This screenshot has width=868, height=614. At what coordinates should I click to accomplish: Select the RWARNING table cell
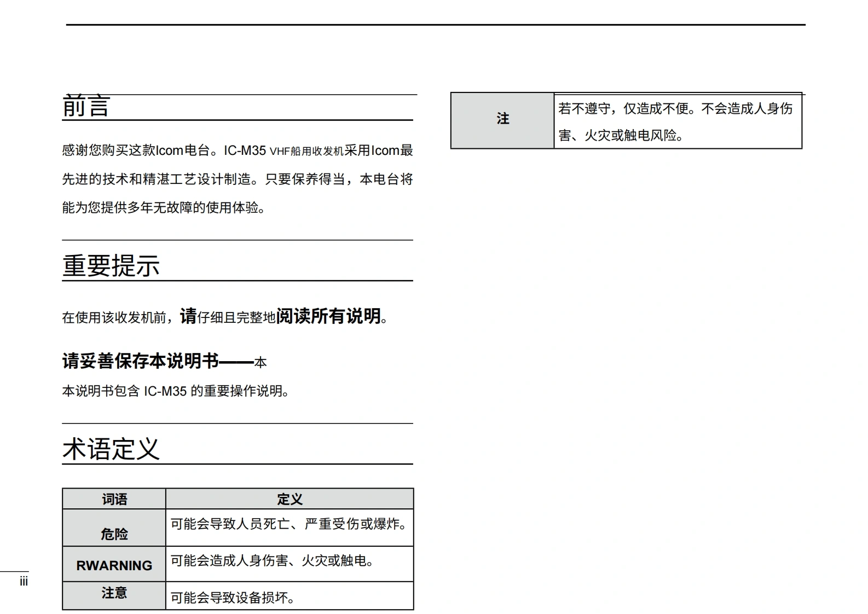click(114, 565)
